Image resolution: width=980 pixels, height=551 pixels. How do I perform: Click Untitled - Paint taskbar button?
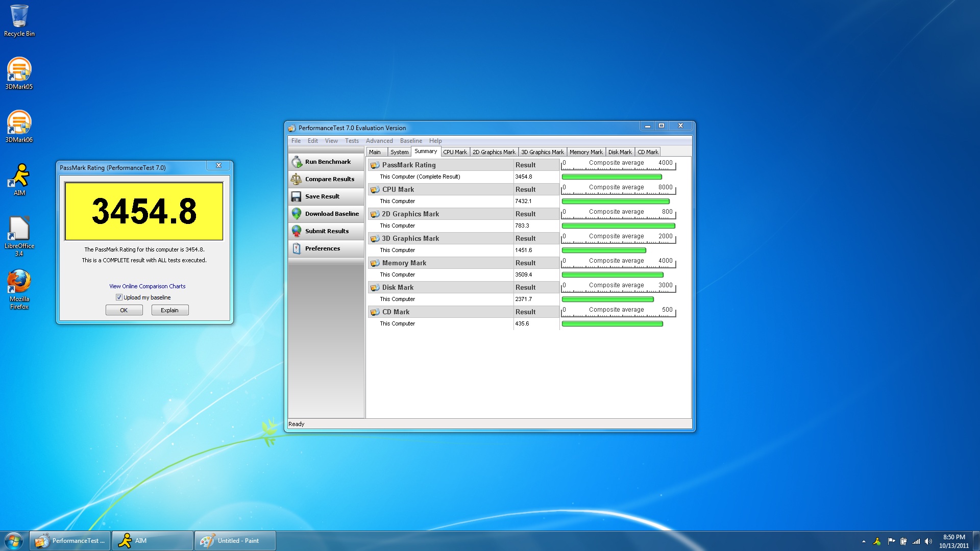(235, 541)
